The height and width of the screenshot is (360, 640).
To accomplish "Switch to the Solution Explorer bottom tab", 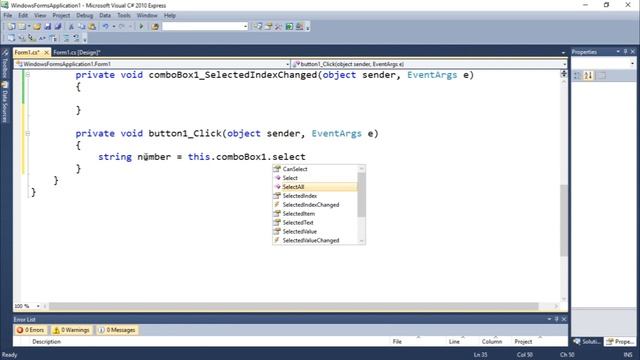I will coord(587,342).
